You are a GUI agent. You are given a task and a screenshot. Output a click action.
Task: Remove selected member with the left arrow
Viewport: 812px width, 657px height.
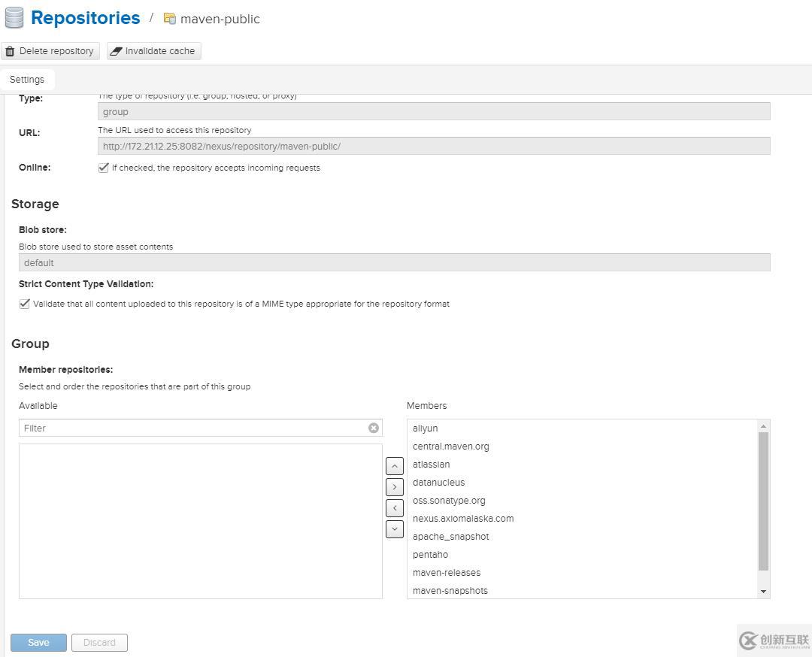click(395, 508)
